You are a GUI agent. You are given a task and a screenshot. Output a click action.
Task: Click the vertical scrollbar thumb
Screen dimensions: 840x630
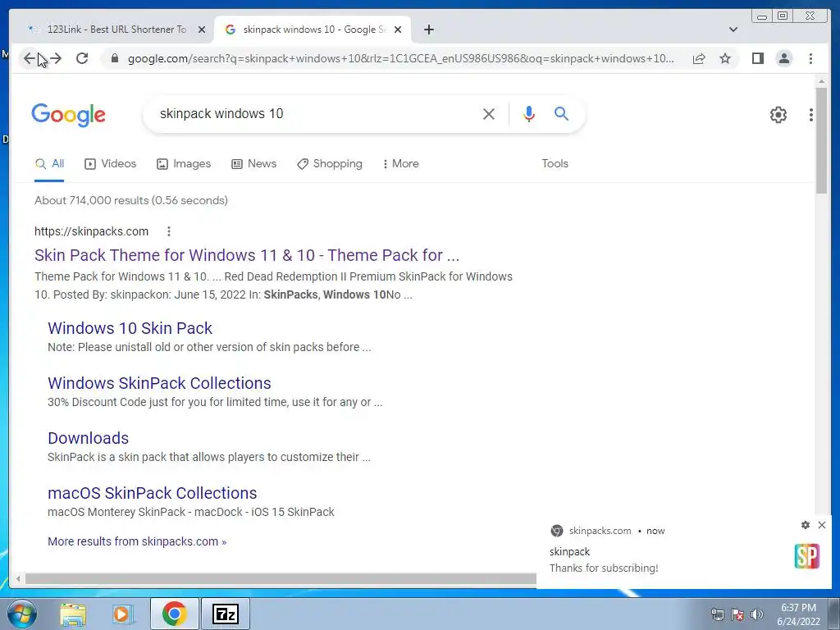(821, 140)
